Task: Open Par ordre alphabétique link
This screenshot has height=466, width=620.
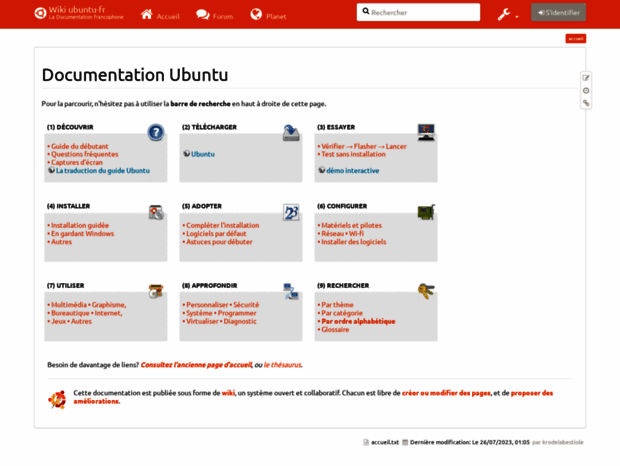Action: pos(358,321)
